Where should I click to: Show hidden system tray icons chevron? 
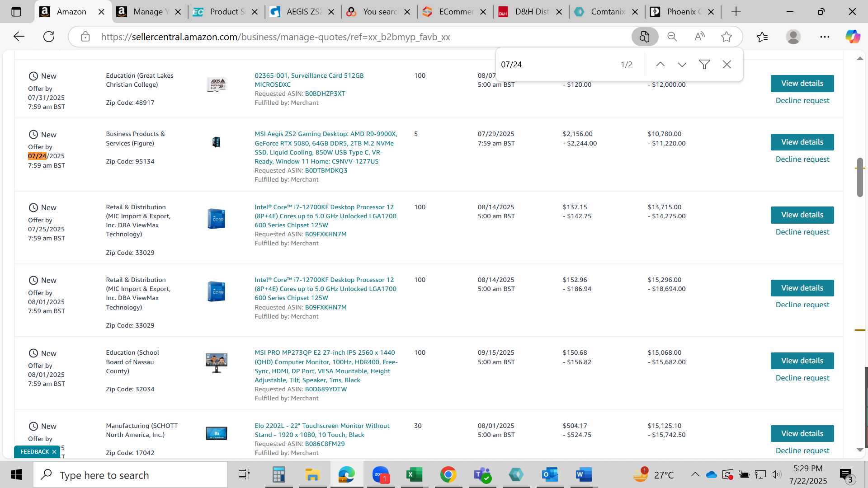coord(695,475)
